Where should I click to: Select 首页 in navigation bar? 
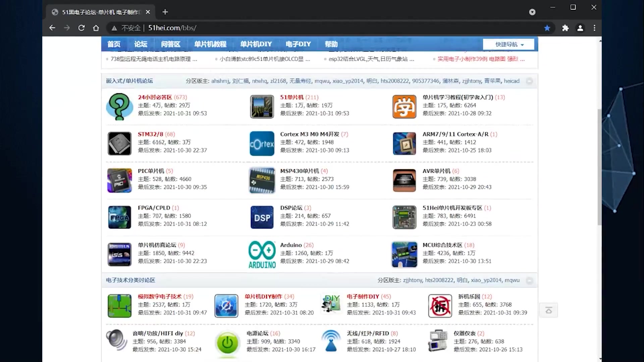[114, 44]
